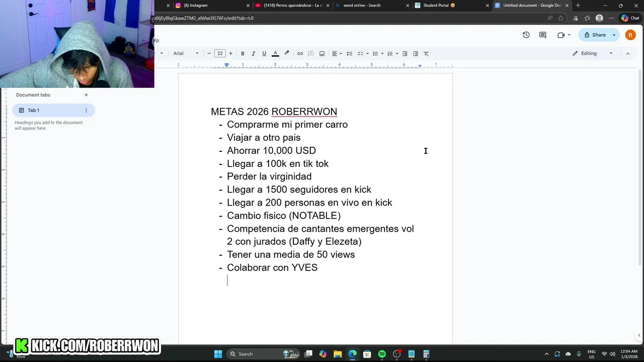Screen dimensions: 644x362
Task: Open browser settings three-dot menu
Action: pyautogui.click(x=611, y=18)
